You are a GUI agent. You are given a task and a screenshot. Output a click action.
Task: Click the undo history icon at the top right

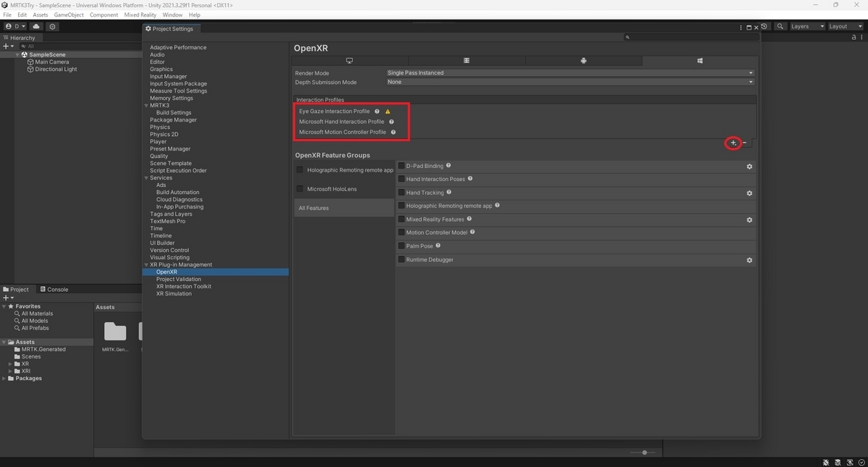pyautogui.click(x=765, y=26)
